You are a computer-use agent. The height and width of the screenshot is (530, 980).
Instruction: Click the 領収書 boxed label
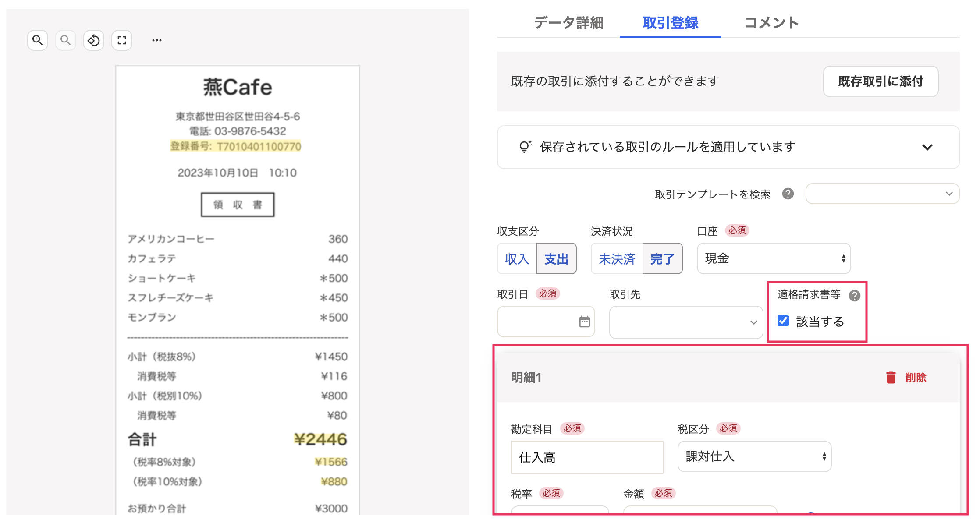tap(238, 205)
